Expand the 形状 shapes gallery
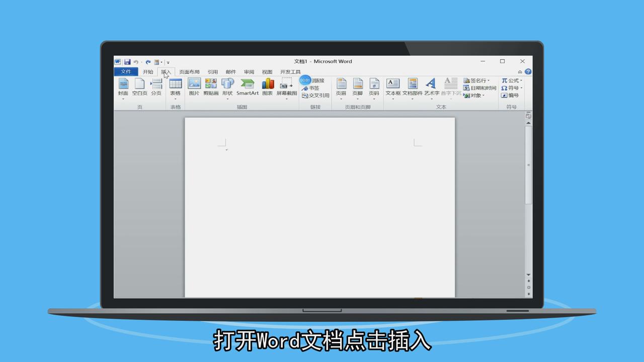644x362 pixels. pos(227,99)
